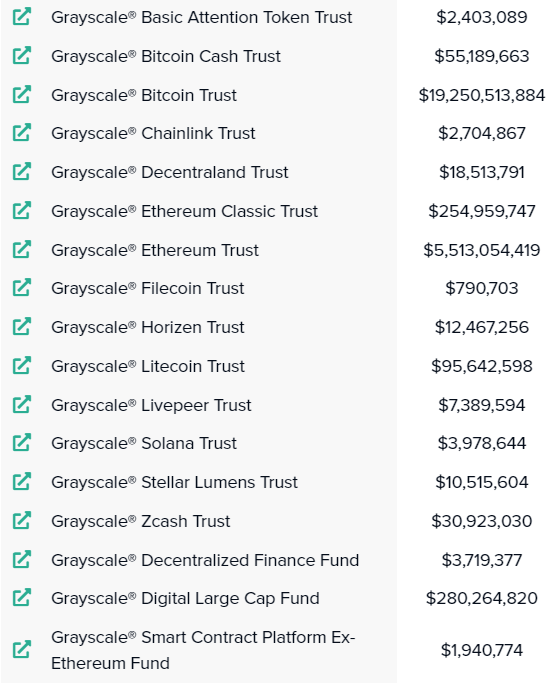The height and width of the screenshot is (689, 557).
Task: Click external link icon beside Filecoin Trust
Action: [22, 288]
